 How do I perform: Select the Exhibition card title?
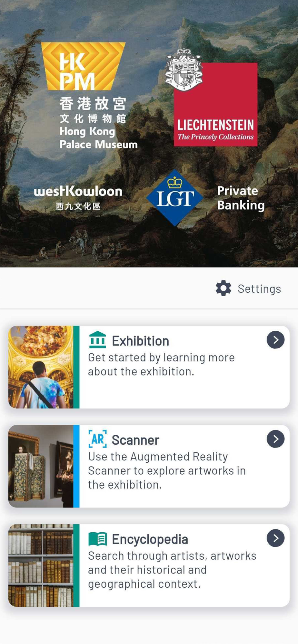coord(140,341)
